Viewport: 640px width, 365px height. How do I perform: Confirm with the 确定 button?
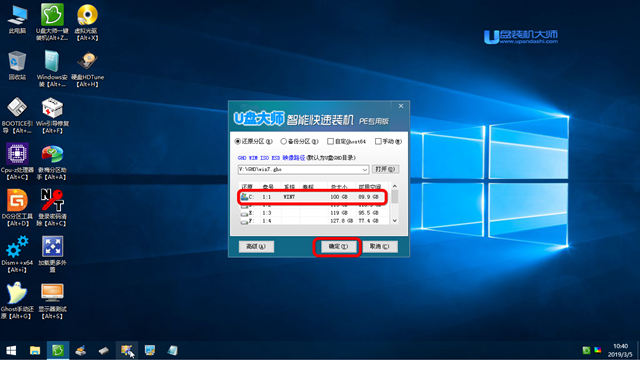click(x=338, y=247)
